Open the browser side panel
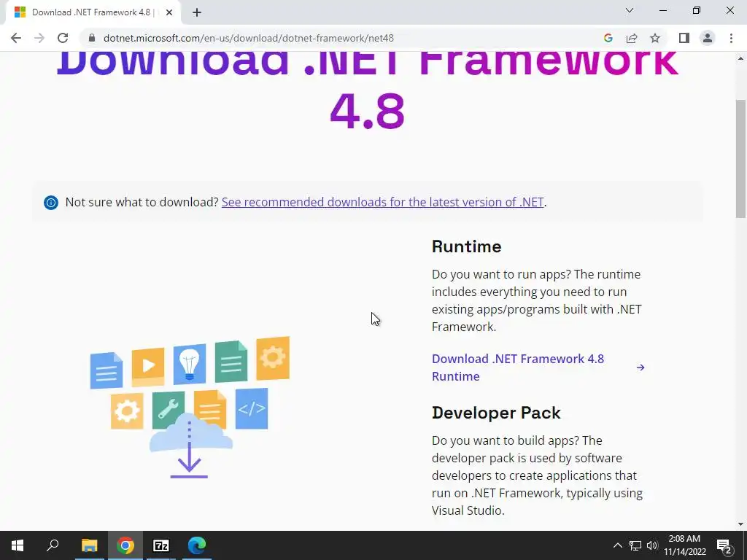747x560 pixels. click(x=684, y=38)
